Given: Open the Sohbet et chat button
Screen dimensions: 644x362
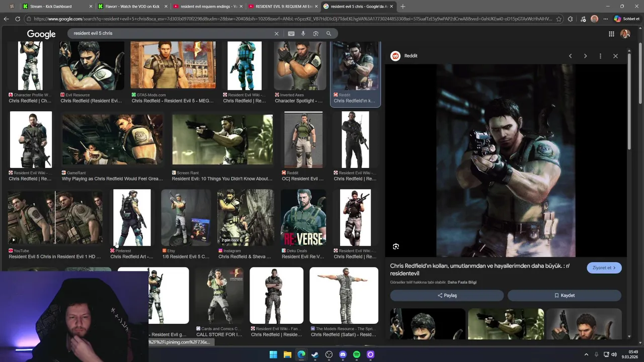Looking at the screenshot, I should click(x=627, y=19).
